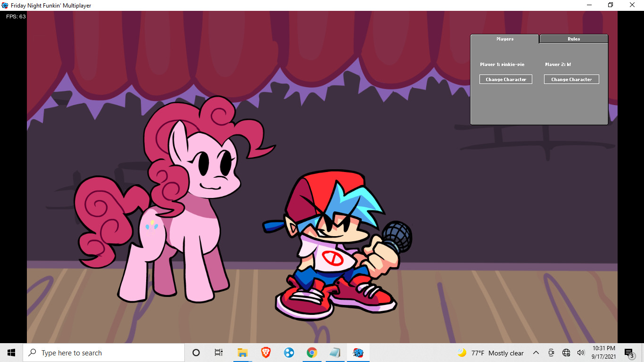
Task: Select the Player 2: bf label
Action: point(558,65)
